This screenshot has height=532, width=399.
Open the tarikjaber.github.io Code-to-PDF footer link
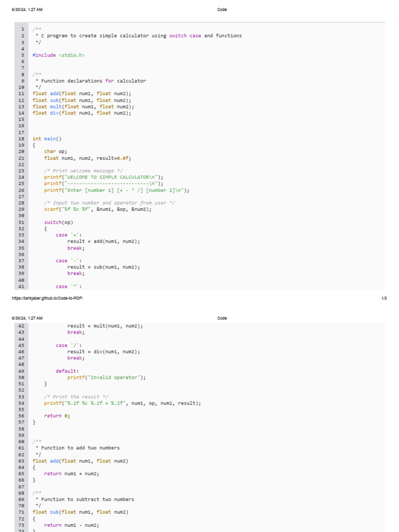click(x=47, y=298)
